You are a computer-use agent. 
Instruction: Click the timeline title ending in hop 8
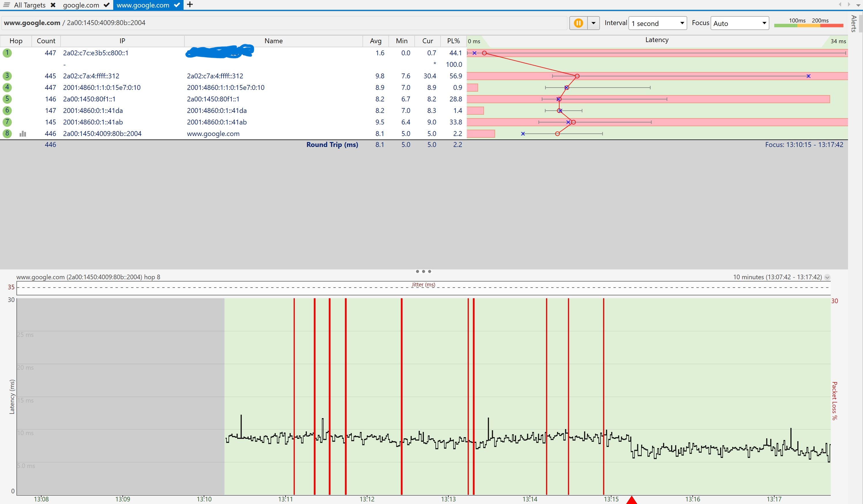88,277
